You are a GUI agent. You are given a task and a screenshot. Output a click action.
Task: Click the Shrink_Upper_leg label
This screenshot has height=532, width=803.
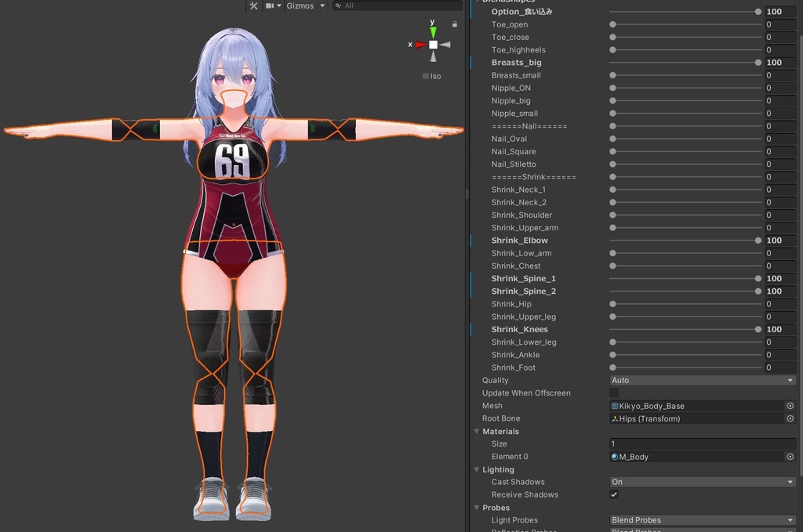click(523, 317)
